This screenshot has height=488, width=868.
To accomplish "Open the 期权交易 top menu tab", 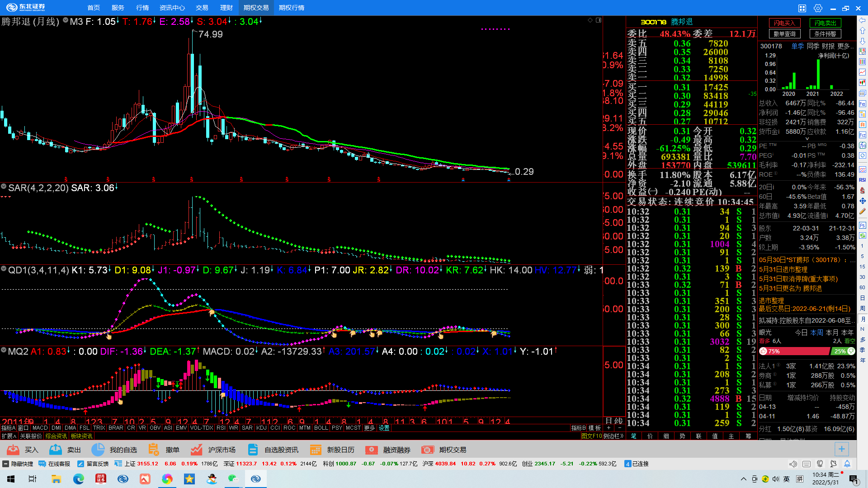I will point(256,8).
